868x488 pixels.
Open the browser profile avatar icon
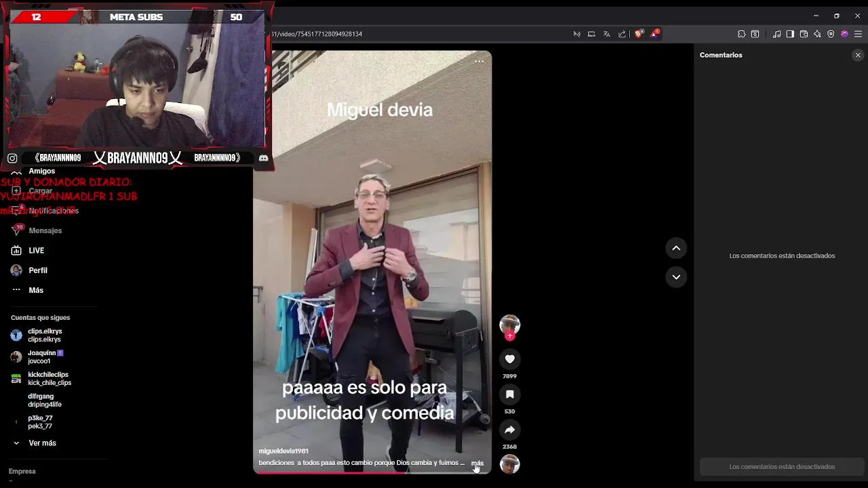[844, 34]
